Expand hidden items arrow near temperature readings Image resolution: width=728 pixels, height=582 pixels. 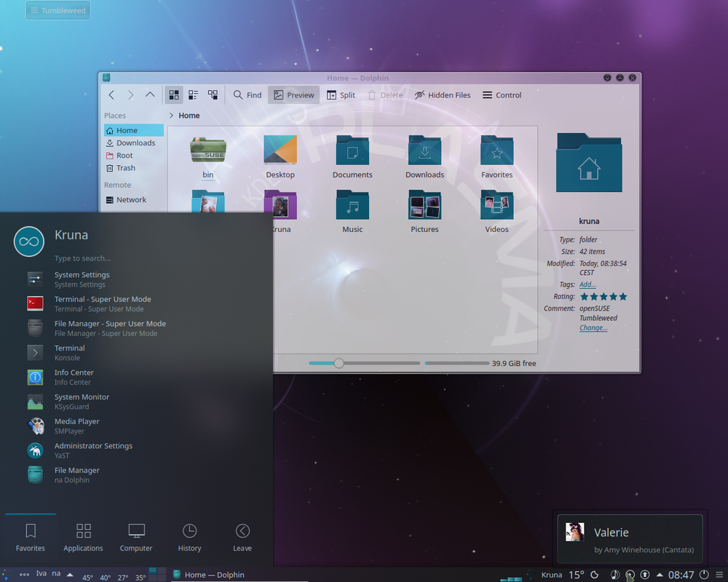[70, 575]
